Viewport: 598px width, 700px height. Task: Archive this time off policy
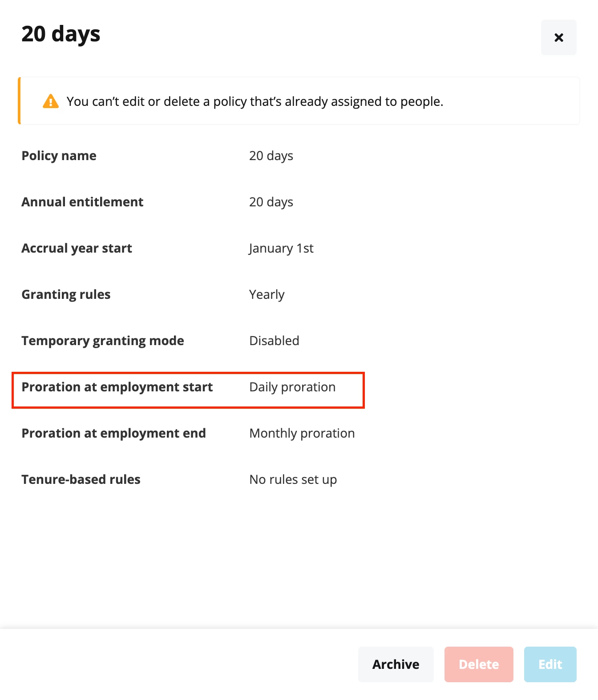[x=396, y=664]
